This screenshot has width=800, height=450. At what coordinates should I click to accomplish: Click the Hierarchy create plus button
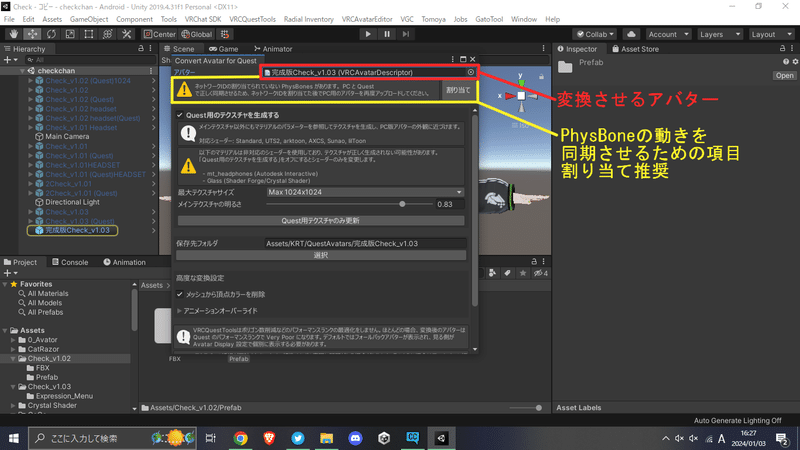[10, 60]
